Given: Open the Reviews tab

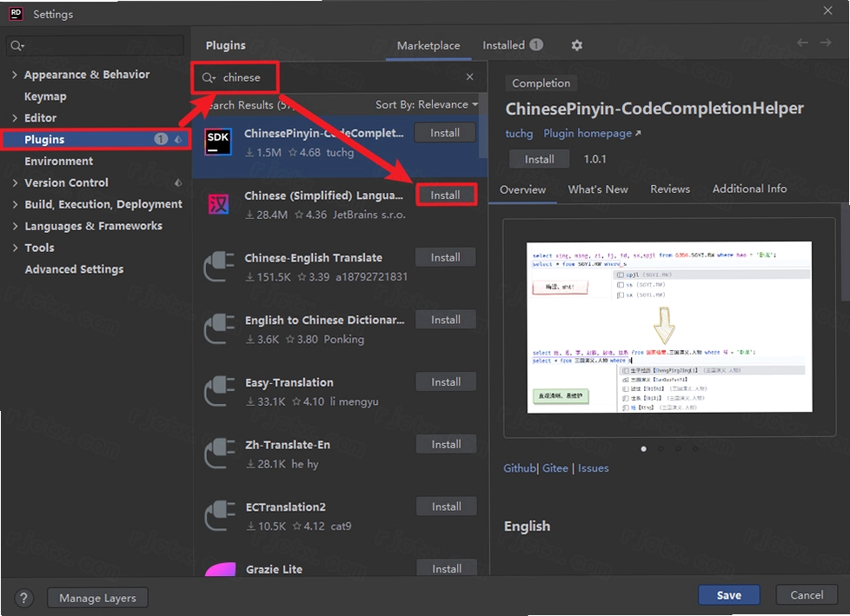Looking at the screenshot, I should point(670,189).
